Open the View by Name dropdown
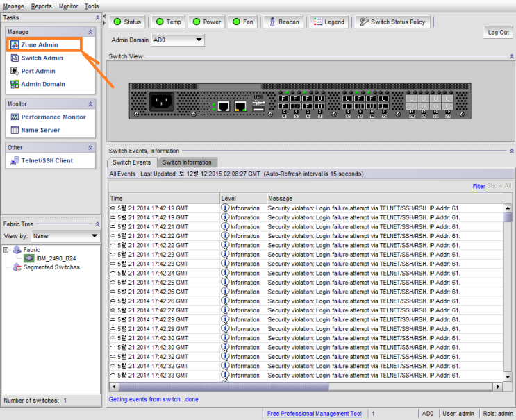Viewport: 516px width, 420px height. (x=65, y=236)
